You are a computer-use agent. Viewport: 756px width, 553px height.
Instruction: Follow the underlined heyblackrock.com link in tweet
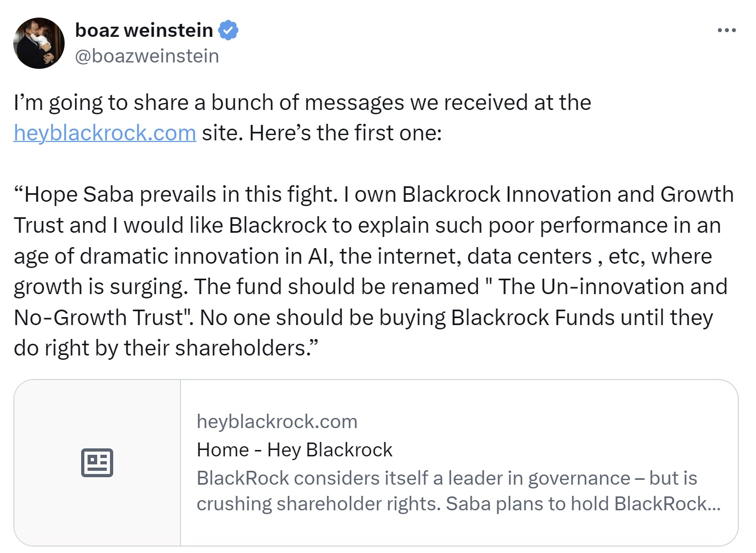click(x=105, y=133)
